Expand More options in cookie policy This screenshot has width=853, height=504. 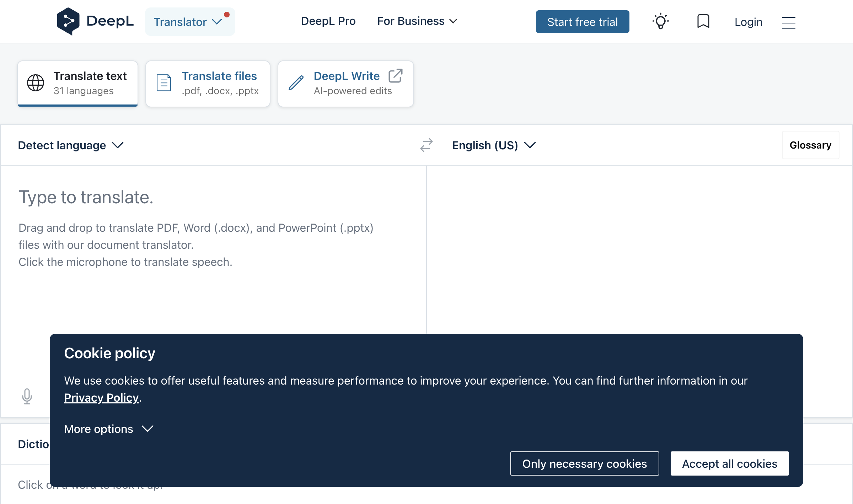click(109, 429)
